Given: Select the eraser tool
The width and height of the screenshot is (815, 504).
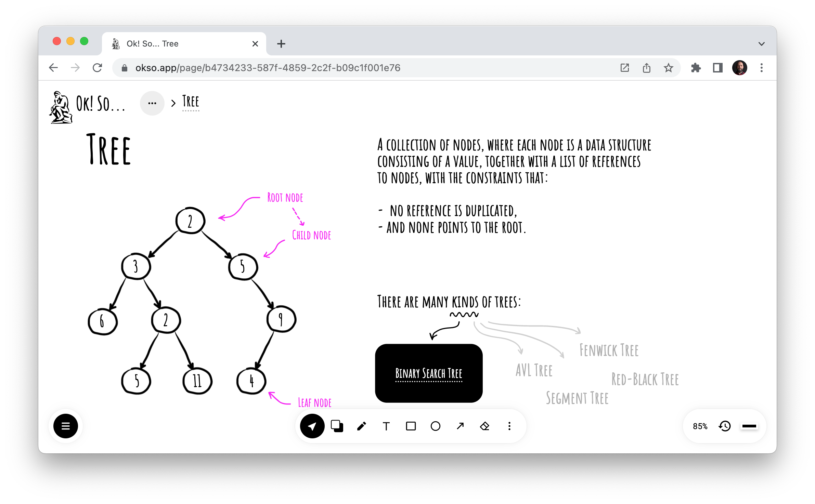Looking at the screenshot, I should point(484,425).
